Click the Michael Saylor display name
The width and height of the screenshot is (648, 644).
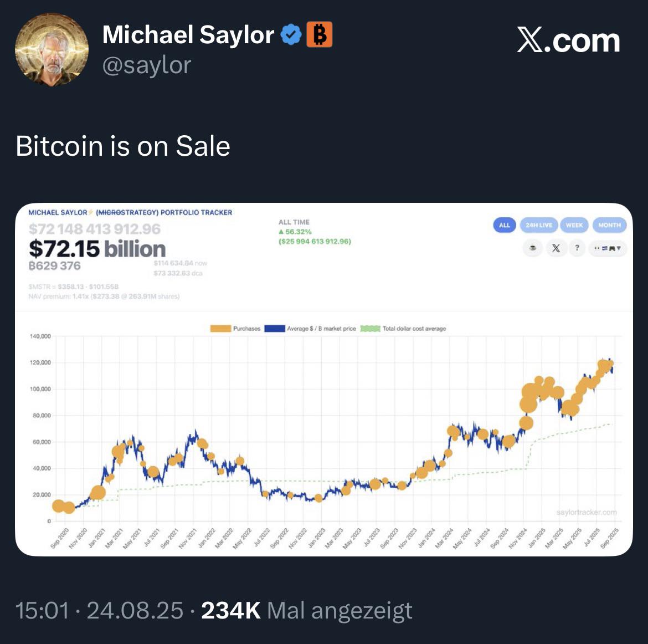point(188,34)
